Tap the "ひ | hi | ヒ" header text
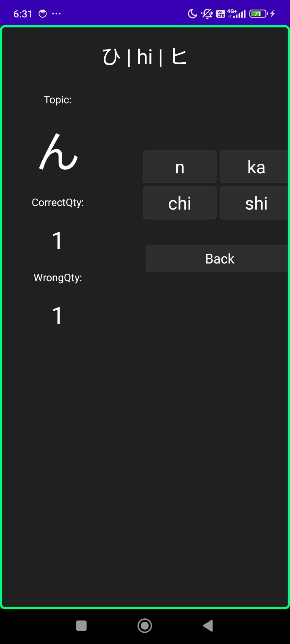The image size is (290, 644). tap(145, 57)
